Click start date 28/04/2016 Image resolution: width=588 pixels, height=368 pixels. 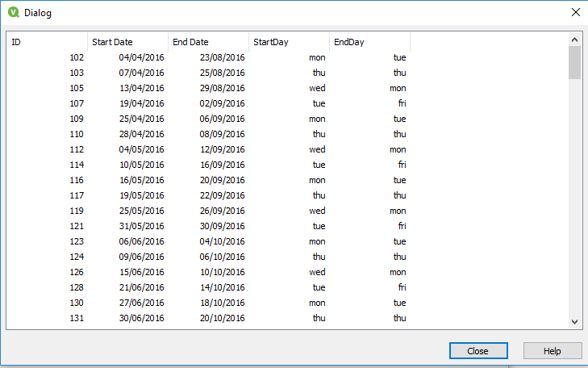click(x=142, y=134)
